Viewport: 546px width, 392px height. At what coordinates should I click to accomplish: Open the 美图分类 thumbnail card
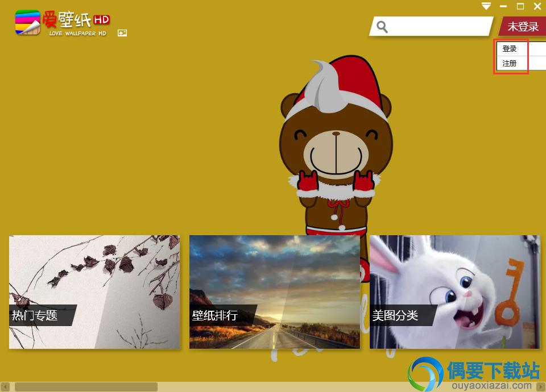[455, 292]
